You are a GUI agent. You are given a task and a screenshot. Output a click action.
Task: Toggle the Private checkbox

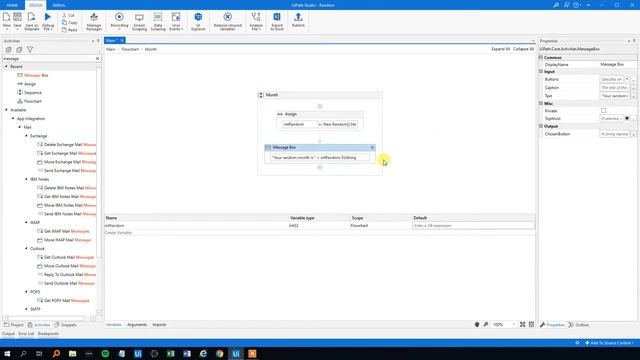[x=604, y=111]
